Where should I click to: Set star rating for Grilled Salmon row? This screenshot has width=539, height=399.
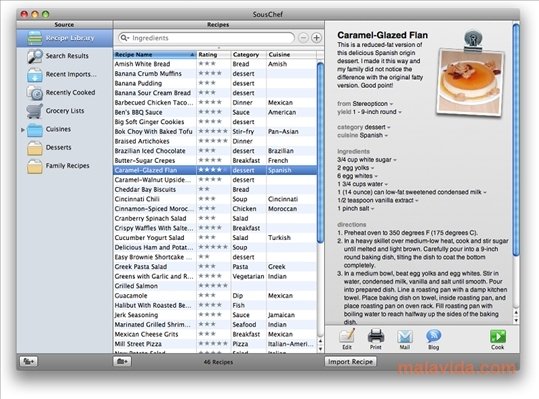pos(213,286)
